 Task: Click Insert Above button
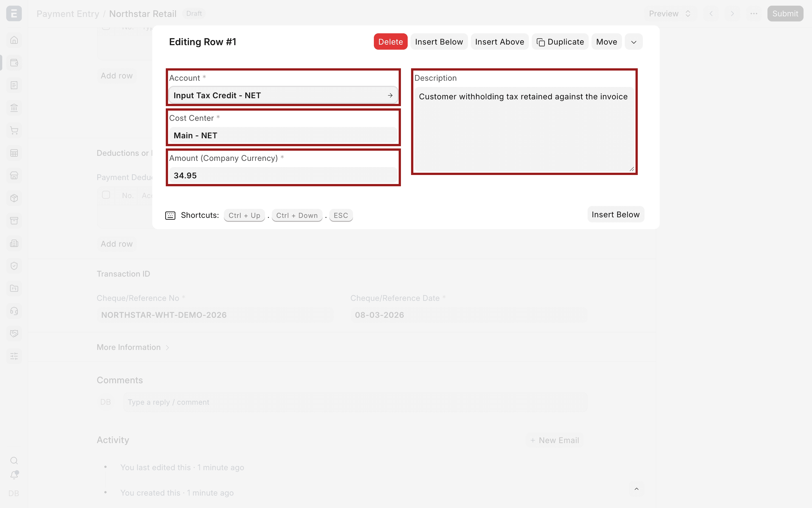point(499,42)
